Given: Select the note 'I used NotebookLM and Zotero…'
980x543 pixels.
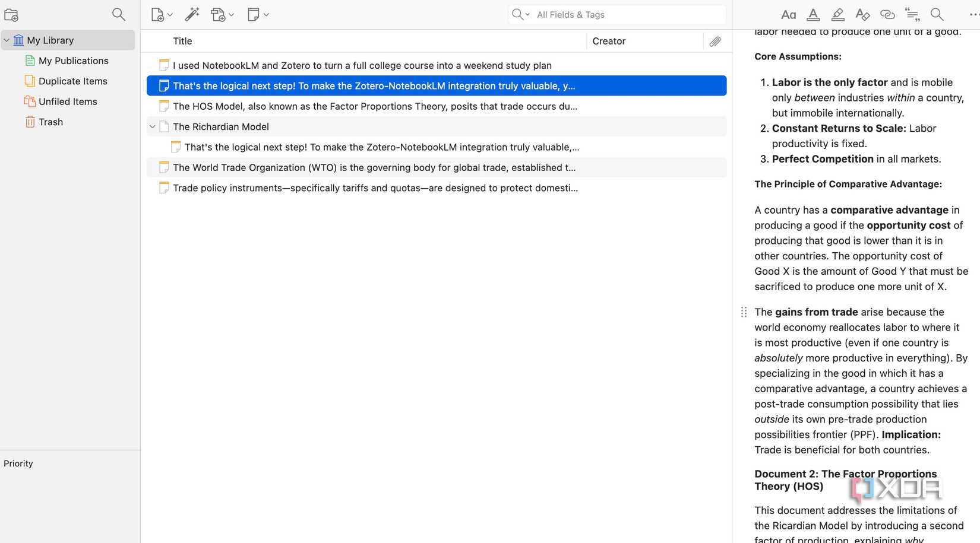Looking at the screenshot, I should click(437, 65).
